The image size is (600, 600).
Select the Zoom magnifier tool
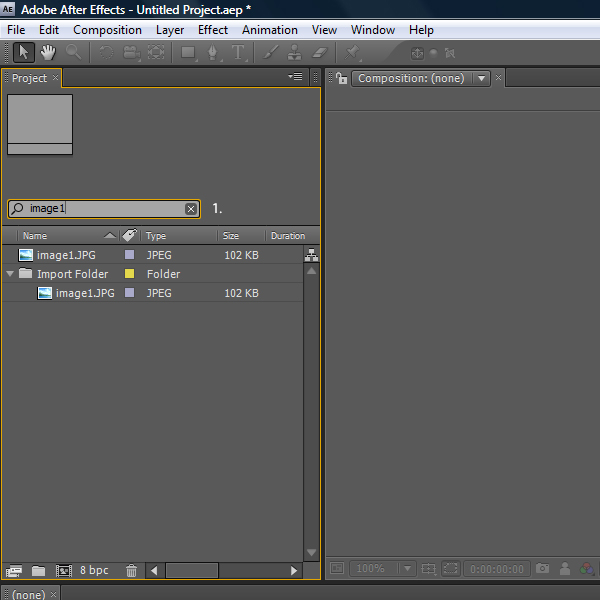[x=73, y=52]
